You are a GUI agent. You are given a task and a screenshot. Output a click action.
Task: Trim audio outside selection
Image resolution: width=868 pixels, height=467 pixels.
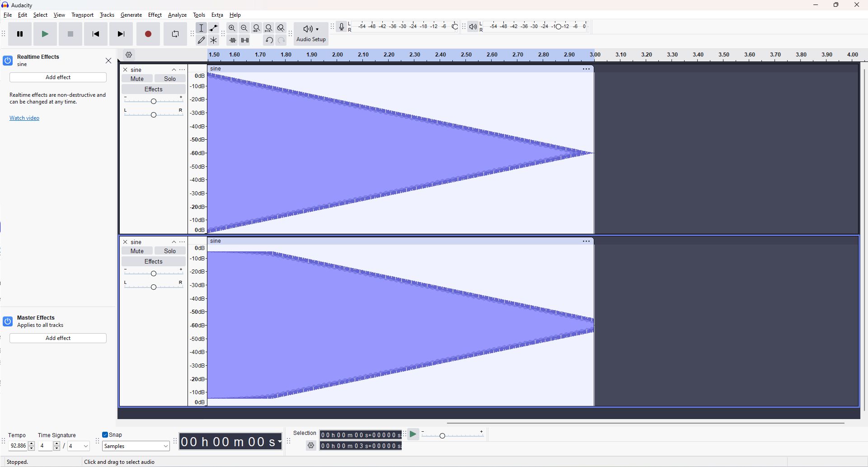(232, 40)
